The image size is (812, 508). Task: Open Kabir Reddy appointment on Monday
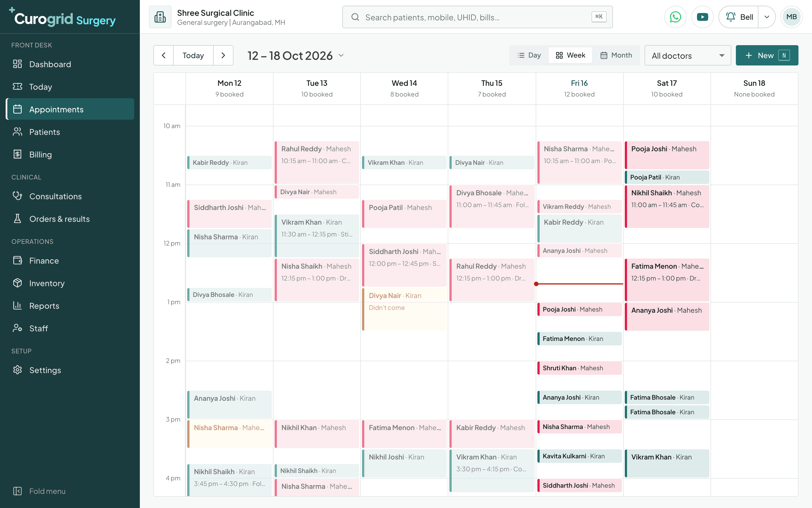coord(230,163)
